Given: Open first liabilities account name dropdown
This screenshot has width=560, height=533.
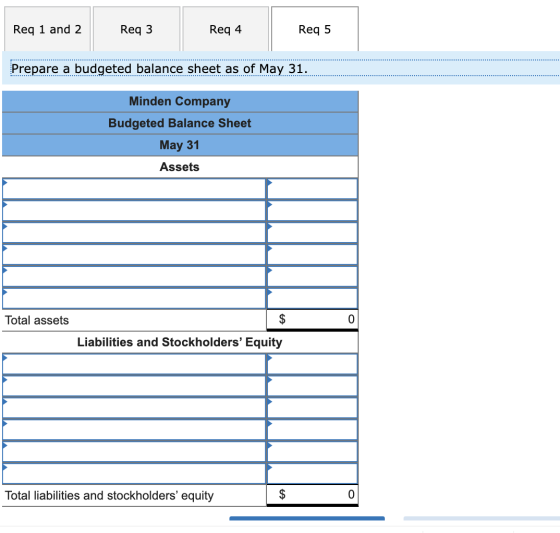Looking at the screenshot, I should pos(134,364).
